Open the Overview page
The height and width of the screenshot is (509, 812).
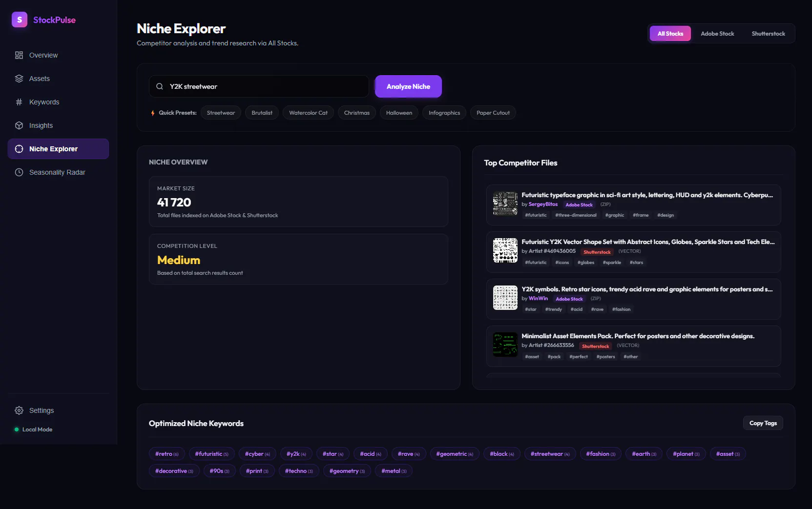point(58,55)
